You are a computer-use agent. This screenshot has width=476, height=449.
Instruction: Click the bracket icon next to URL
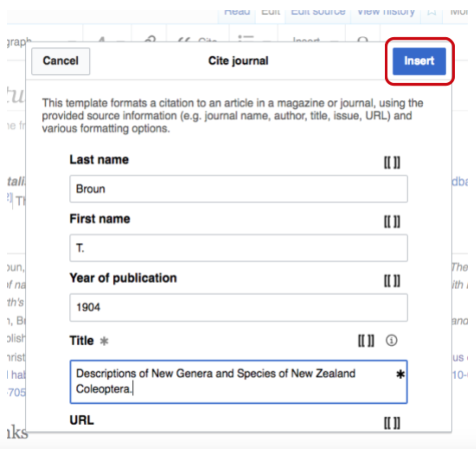(392, 422)
